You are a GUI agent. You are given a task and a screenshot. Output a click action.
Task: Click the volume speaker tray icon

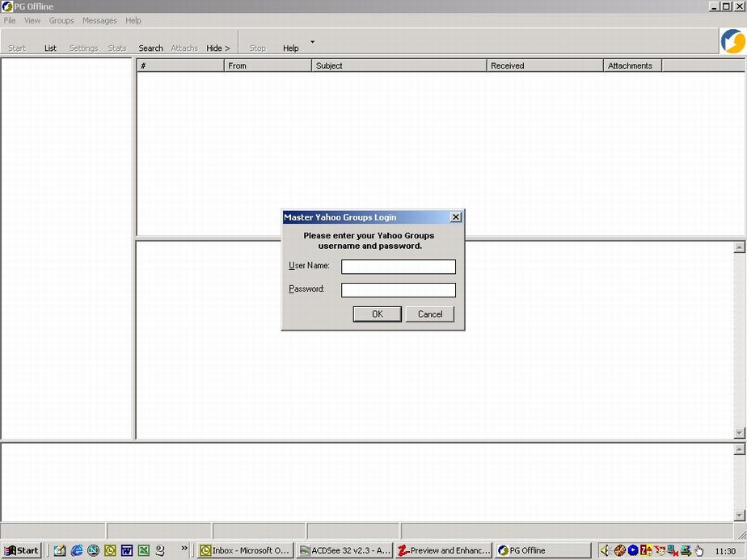click(x=605, y=550)
